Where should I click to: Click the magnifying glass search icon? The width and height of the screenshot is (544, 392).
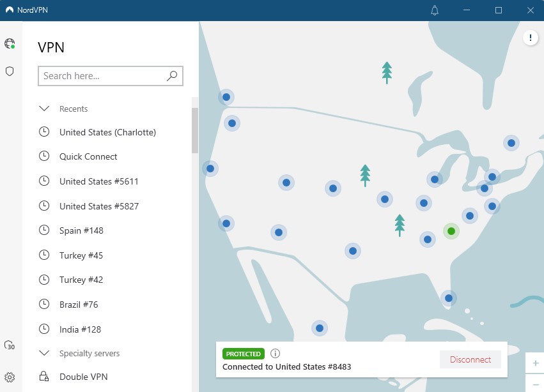[x=172, y=76]
